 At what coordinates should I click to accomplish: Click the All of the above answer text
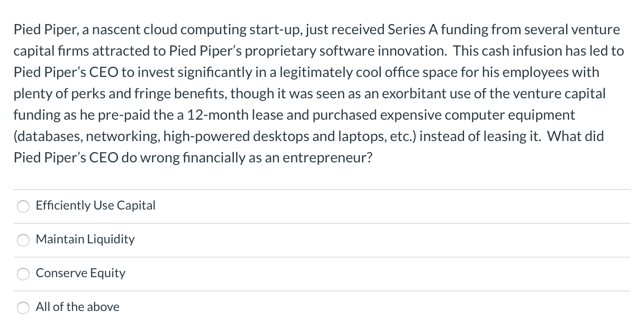[77, 307]
